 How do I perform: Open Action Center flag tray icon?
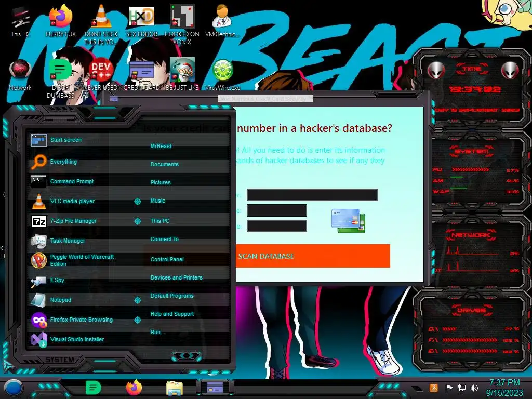coord(449,388)
